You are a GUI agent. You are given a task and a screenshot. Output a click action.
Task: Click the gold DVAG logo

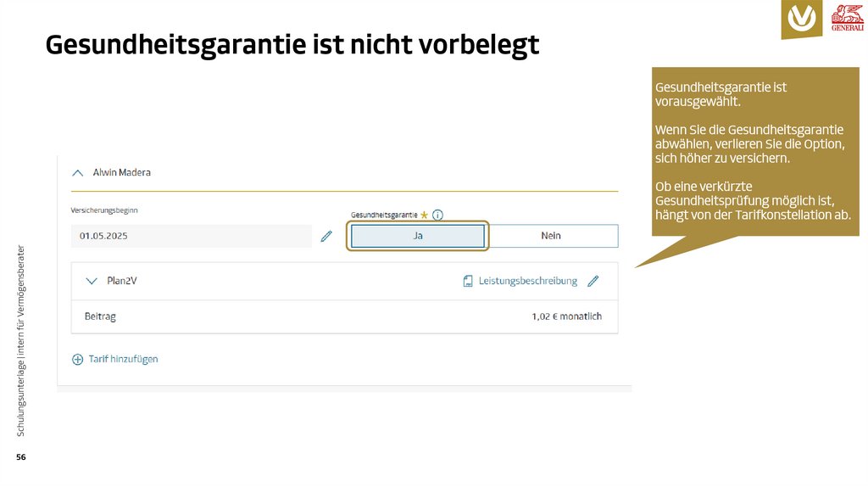pos(801,19)
